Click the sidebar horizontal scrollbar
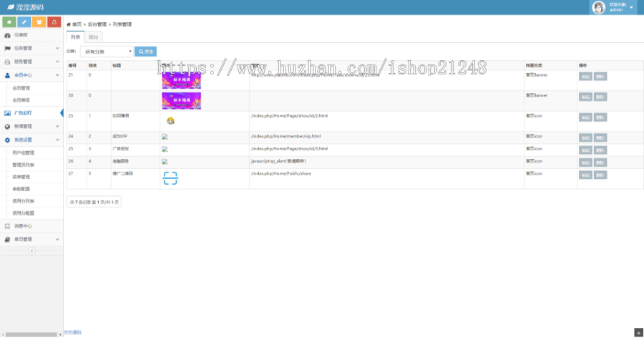This screenshot has height=338, width=644. (31, 334)
